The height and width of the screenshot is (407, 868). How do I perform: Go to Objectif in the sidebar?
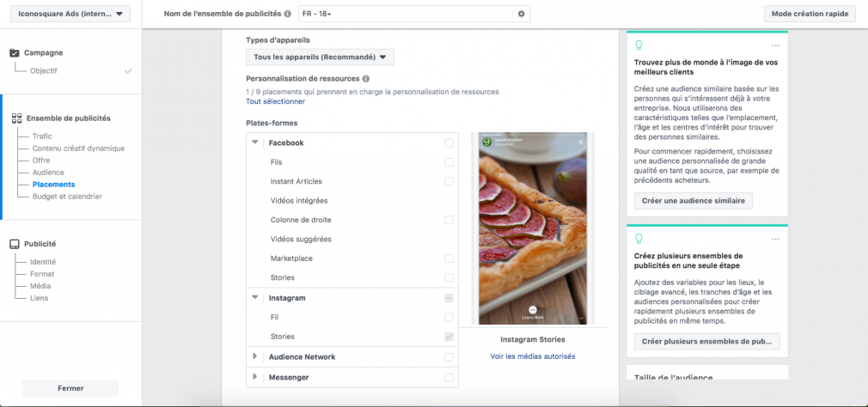[44, 70]
